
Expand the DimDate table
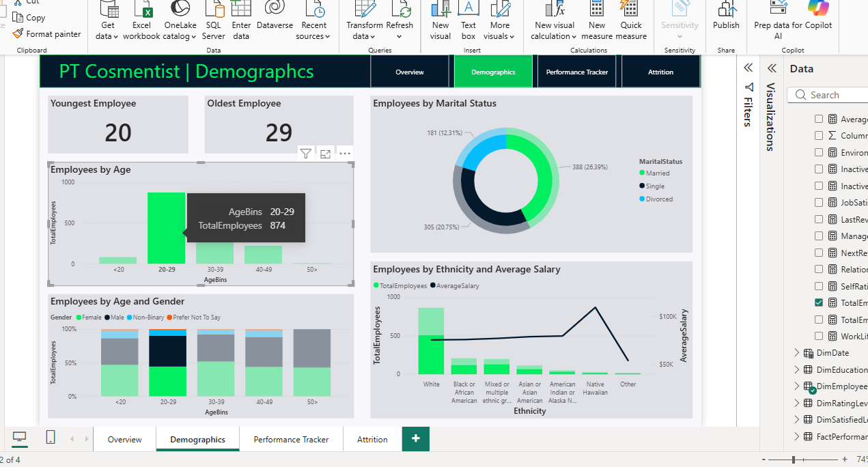point(796,353)
